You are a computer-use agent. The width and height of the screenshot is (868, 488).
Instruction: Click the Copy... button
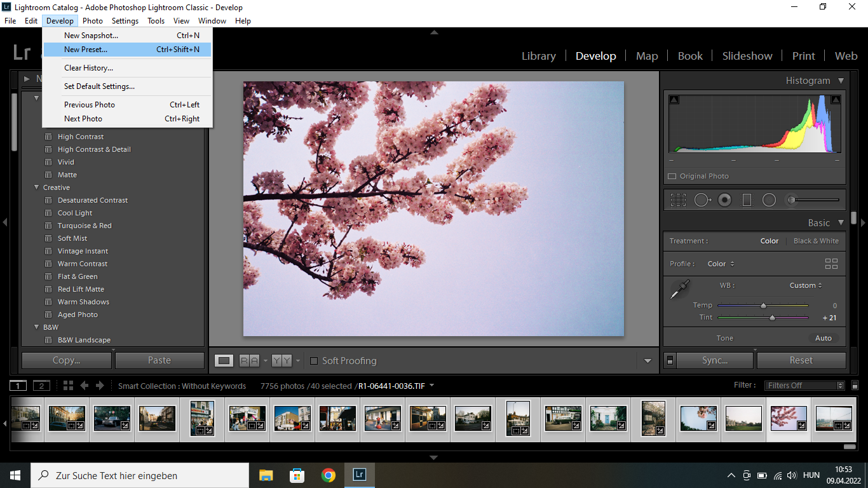point(67,360)
